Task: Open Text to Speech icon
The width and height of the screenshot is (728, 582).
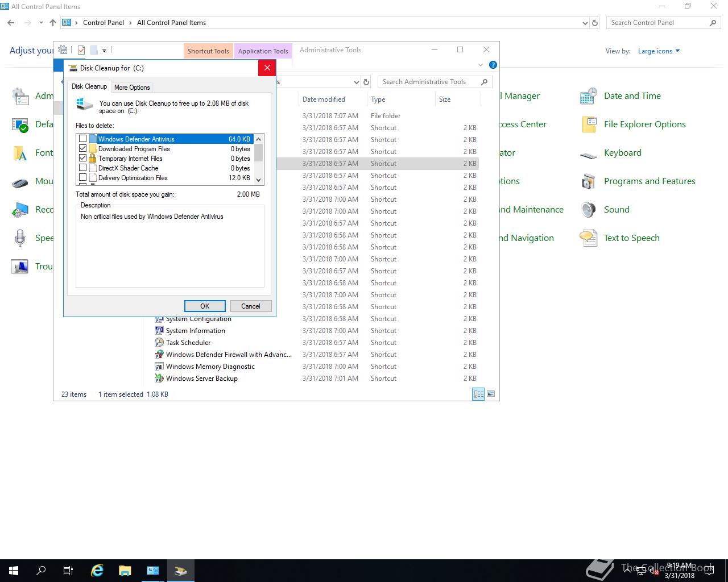Action: pyautogui.click(x=589, y=238)
